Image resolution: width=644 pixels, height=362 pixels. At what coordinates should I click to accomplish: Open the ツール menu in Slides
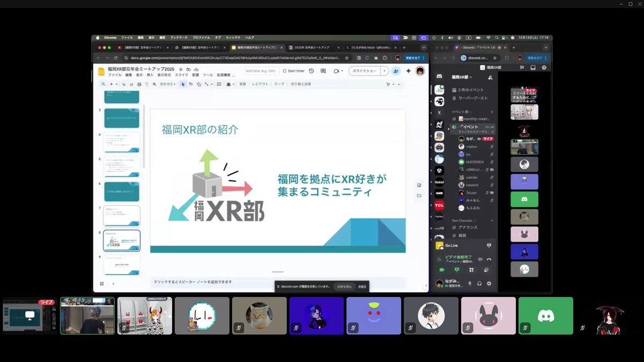coord(208,75)
